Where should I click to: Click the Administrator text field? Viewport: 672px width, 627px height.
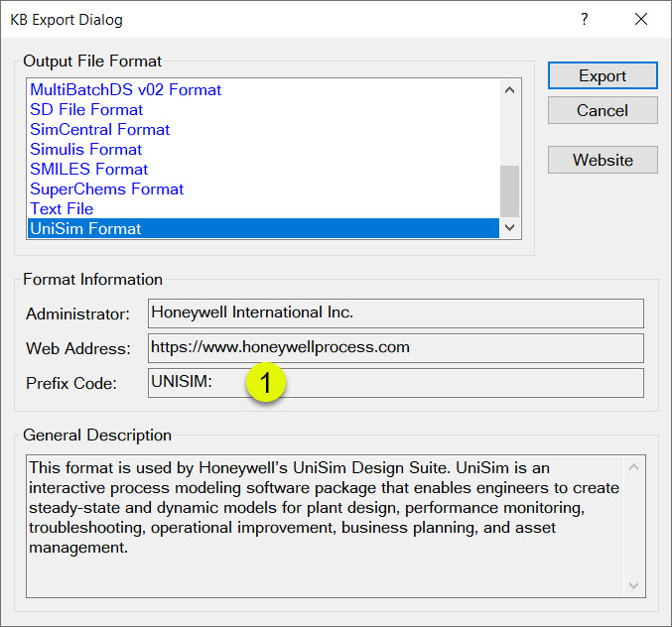(395, 313)
